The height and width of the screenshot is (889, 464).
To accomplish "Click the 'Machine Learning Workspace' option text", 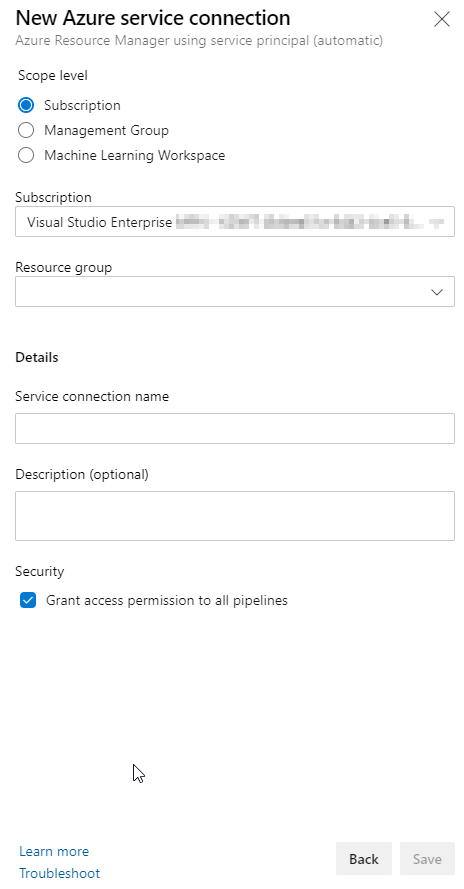I will 135,155.
